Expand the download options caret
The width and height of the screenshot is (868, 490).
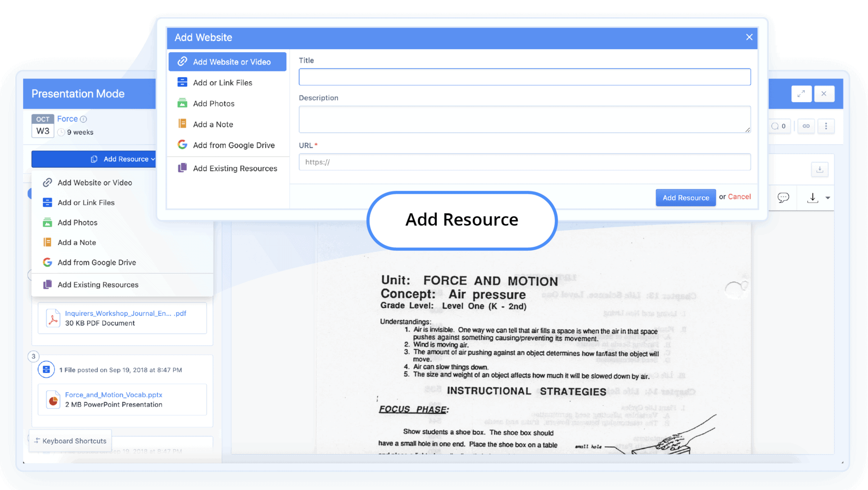[x=828, y=198]
